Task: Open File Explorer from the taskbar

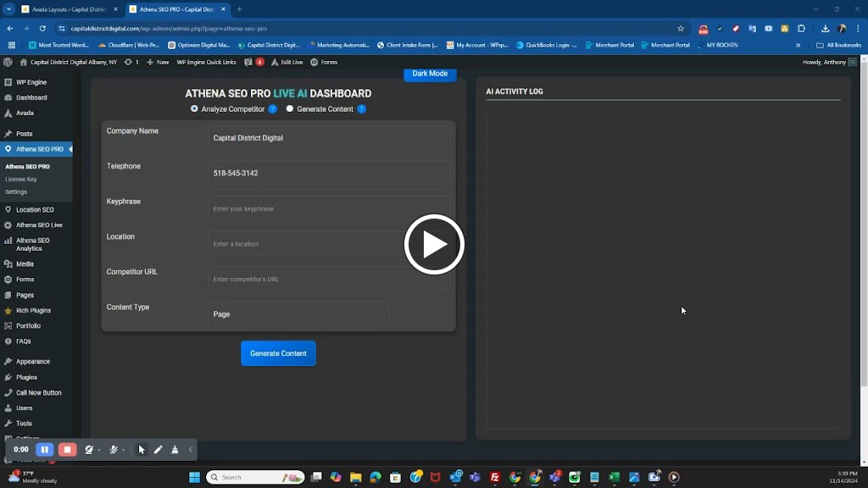Action: pos(355,477)
